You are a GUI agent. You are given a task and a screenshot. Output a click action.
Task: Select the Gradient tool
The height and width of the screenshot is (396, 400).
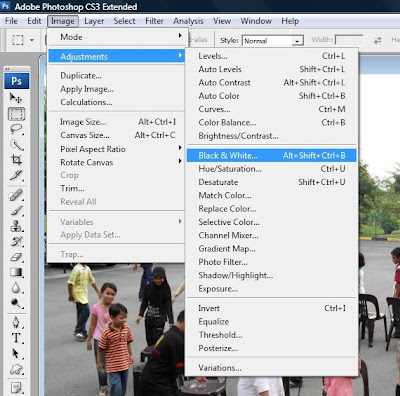click(16, 272)
